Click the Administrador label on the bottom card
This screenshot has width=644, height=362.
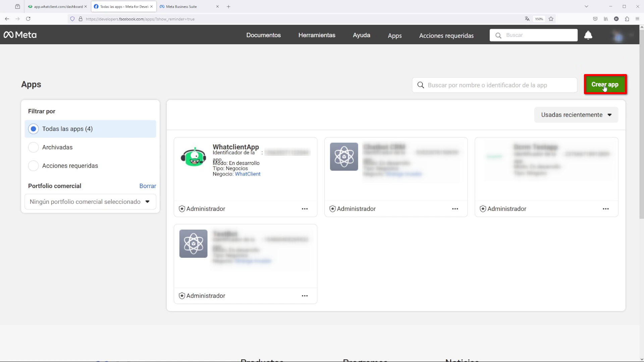pyautogui.click(x=206, y=296)
